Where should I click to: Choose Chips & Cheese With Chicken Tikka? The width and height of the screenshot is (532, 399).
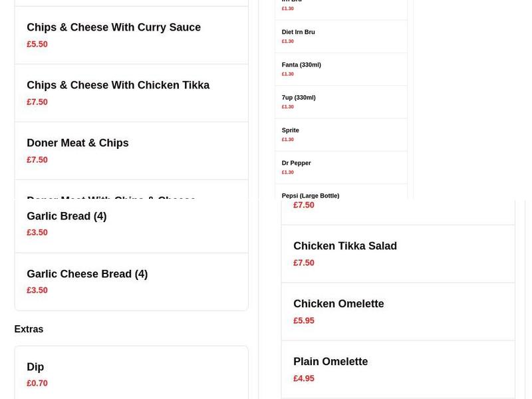118,85
